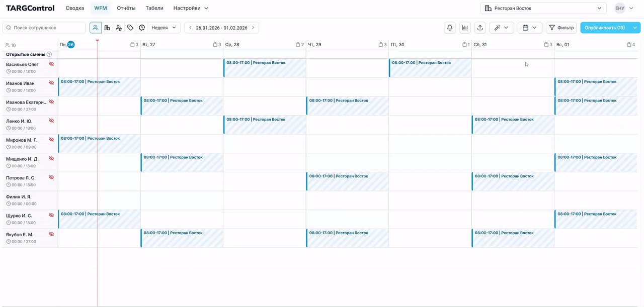Click the help icon beside Открытые смены
The image size is (644, 307).
click(x=49, y=54)
